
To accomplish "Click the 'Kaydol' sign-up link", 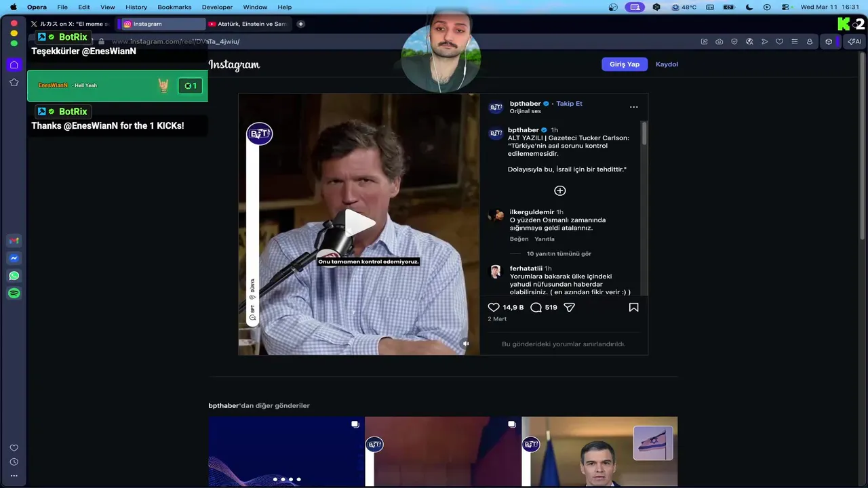I will [x=667, y=64].
